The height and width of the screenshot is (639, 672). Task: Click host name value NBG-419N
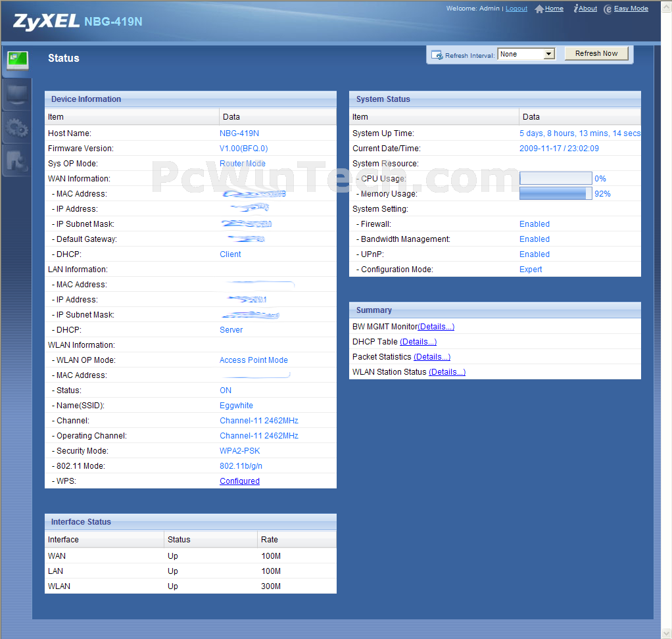239,133
